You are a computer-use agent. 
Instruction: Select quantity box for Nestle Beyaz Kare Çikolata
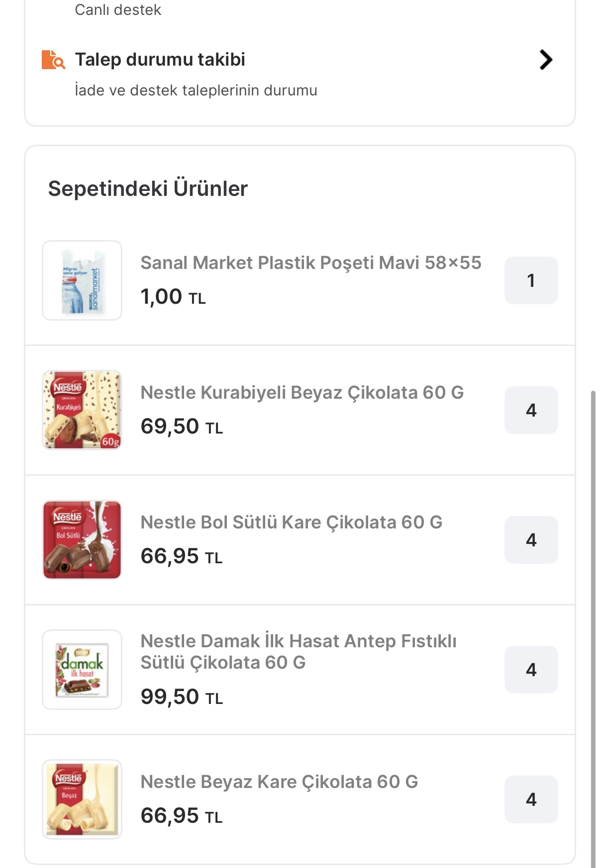[x=531, y=799]
